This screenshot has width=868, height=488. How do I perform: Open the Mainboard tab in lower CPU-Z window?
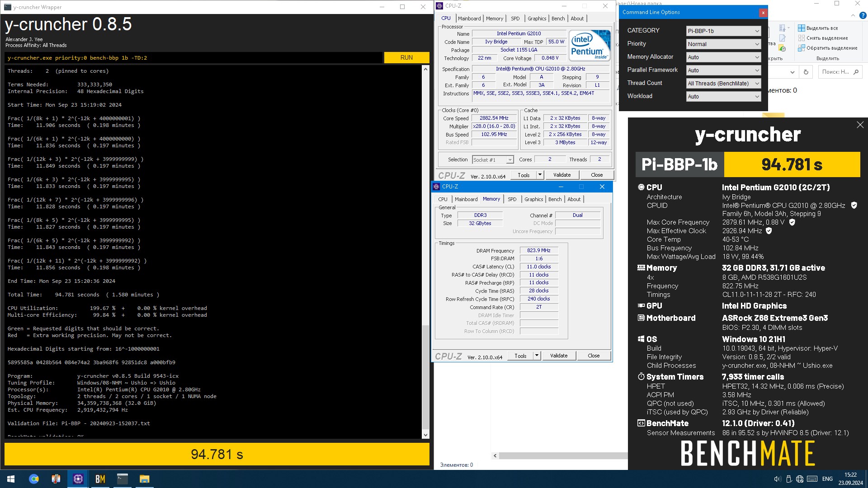(x=466, y=199)
